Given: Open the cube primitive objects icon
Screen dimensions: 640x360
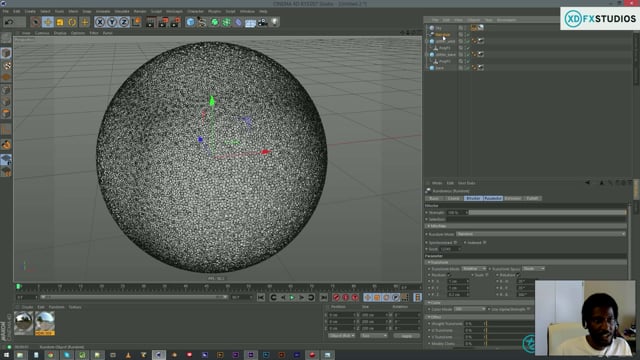Looking at the screenshot, I should (190, 22).
